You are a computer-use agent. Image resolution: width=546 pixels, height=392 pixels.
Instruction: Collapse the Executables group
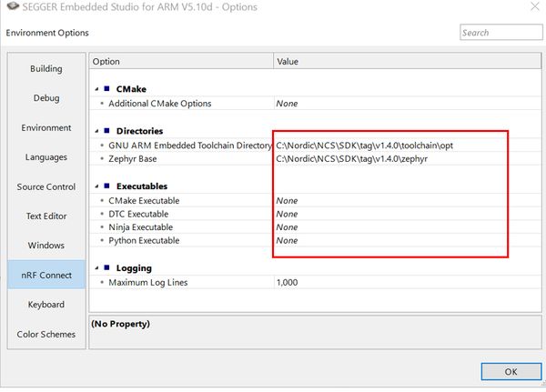click(96, 186)
